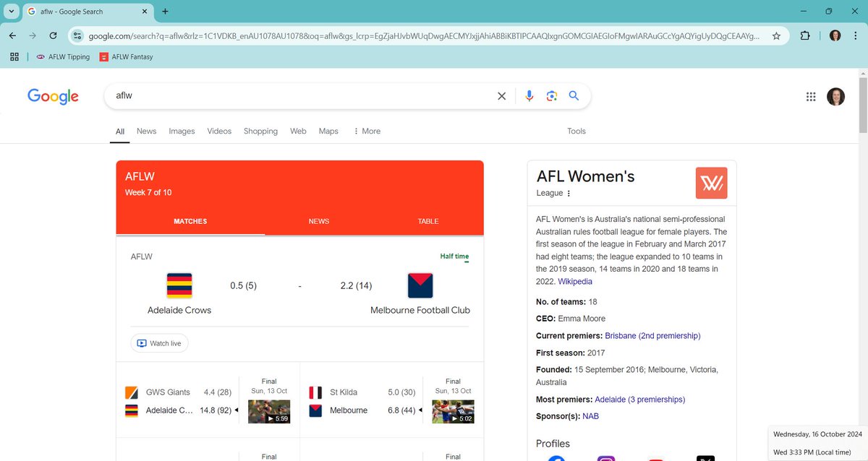Select MATCHES tab in AFLW card
Viewport: 868px width, 461px height.
click(x=190, y=221)
